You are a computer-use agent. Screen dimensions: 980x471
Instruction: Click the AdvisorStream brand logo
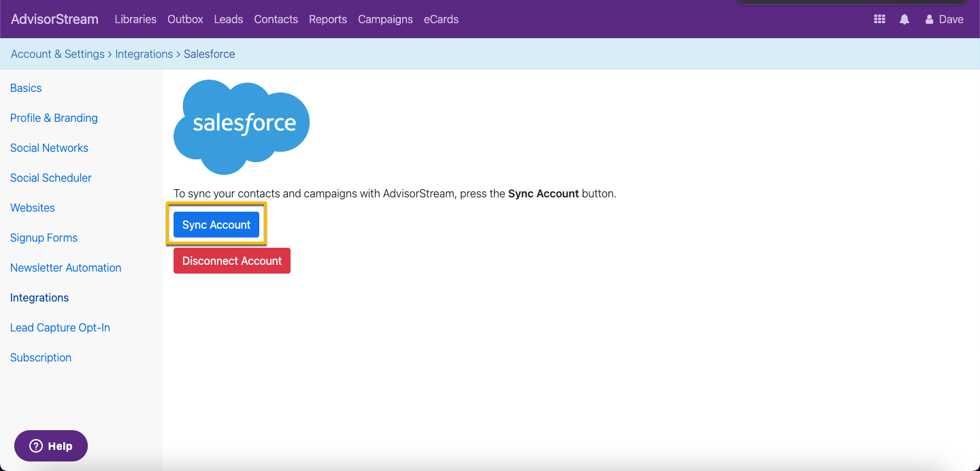tap(54, 19)
